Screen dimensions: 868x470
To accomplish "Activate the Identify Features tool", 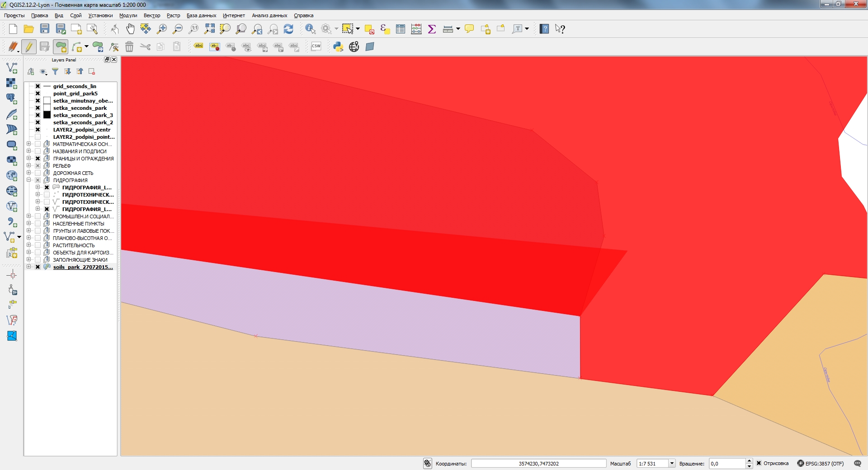I will tap(310, 28).
